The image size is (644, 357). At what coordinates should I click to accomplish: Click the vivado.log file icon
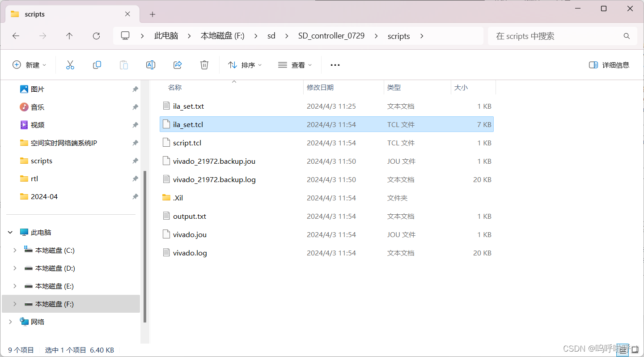(x=166, y=253)
